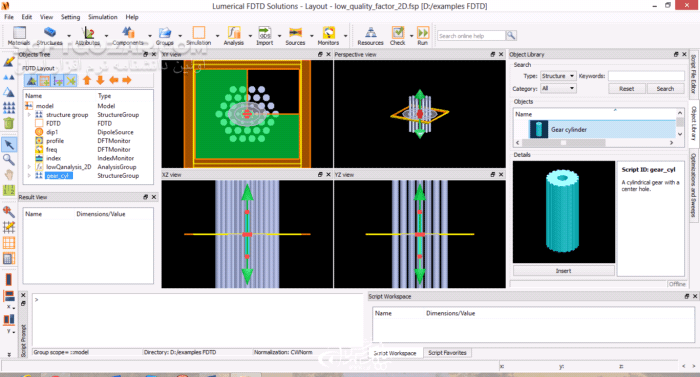Screen dimensions: 700x377
Task: Click the Sources toolbar icon
Action: [295, 33]
